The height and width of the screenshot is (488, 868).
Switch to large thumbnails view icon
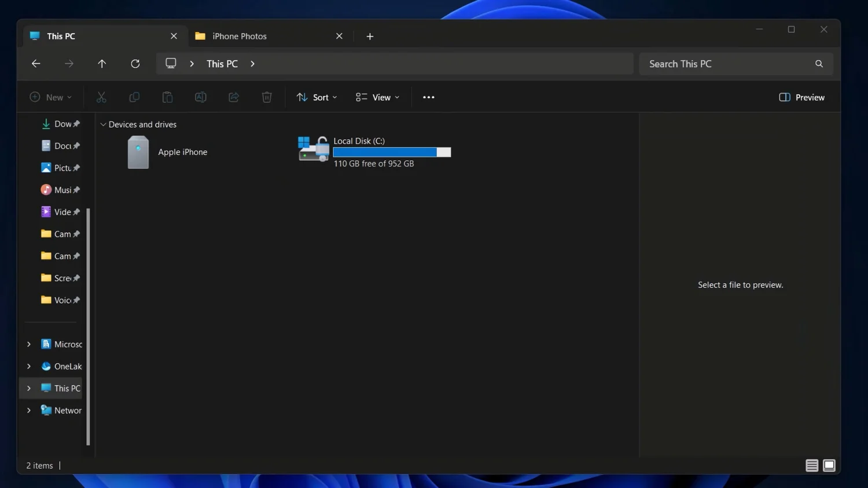coord(829,465)
